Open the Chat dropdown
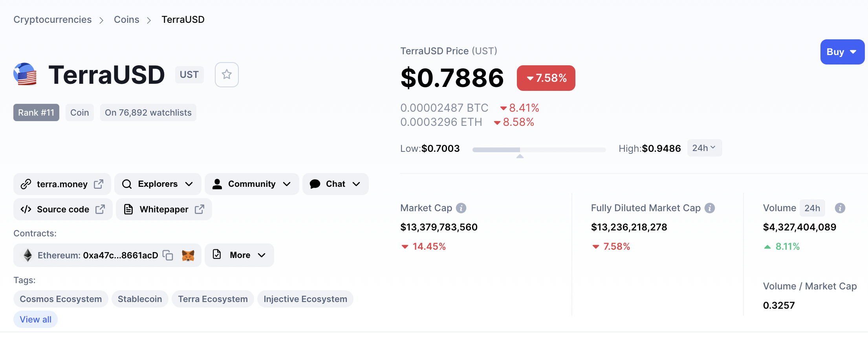The width and height of the screenshot is (868, 339). tap(335, 184)
